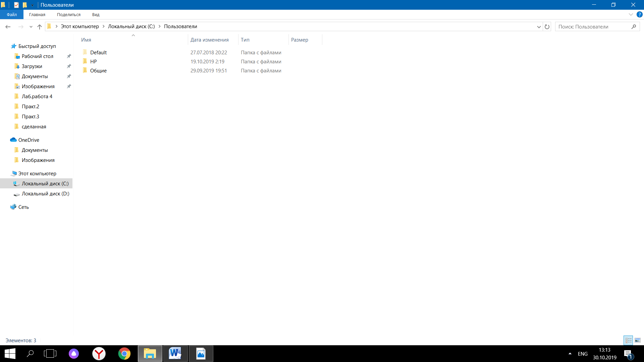Expand address bar history dropdown

coord(539,26)
